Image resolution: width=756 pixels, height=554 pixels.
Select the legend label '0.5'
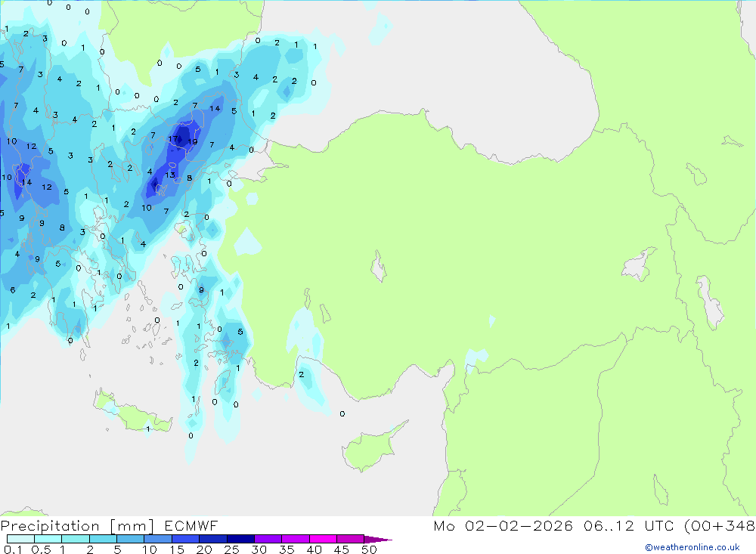(x=41, y=549)
